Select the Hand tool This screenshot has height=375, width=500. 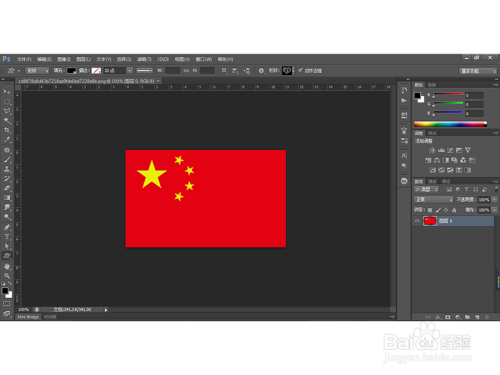pyautogui.click(x=7, y=266)
